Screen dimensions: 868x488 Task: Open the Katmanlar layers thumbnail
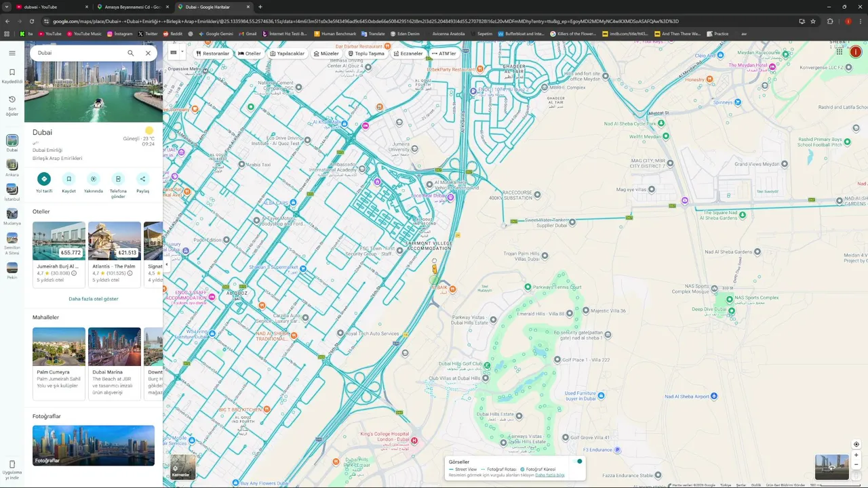tap(182, 467)
